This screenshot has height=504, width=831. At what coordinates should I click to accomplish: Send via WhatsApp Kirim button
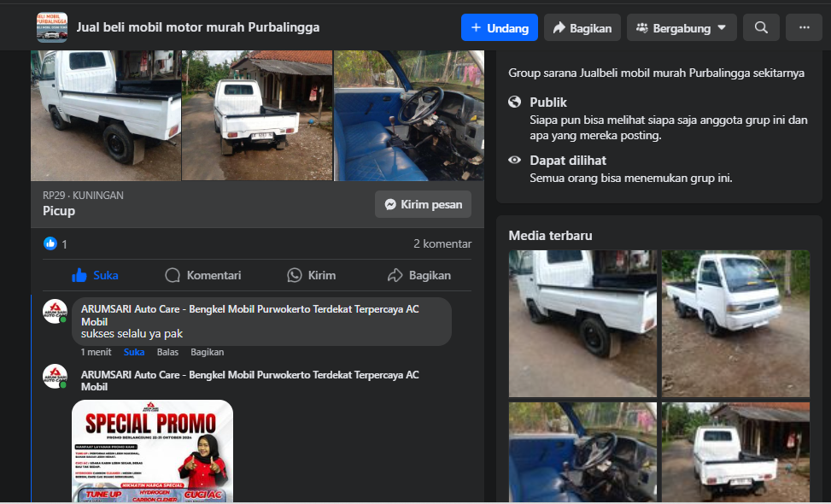311,275
